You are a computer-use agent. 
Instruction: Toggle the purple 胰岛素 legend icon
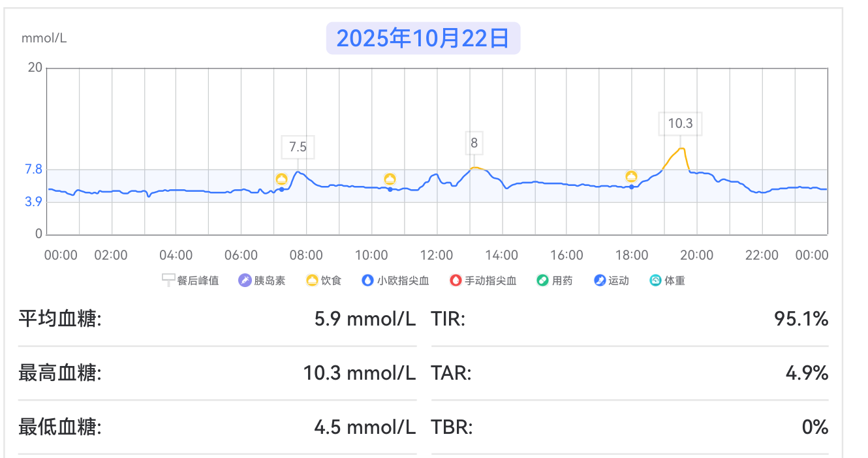[245, 281]
